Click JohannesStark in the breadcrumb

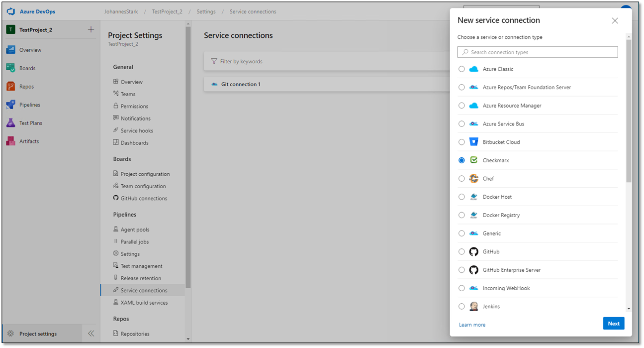point(121,11)
